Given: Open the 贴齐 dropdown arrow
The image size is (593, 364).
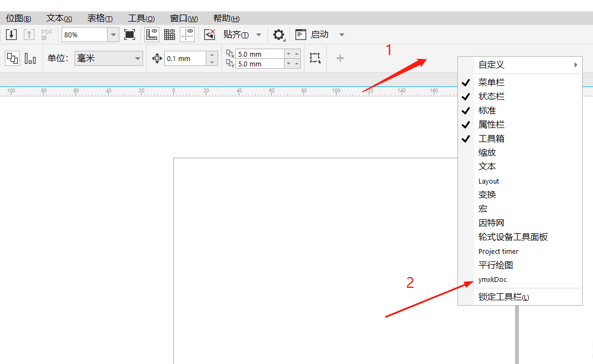Looking at the screenshot, I should (x=259, y=35).
